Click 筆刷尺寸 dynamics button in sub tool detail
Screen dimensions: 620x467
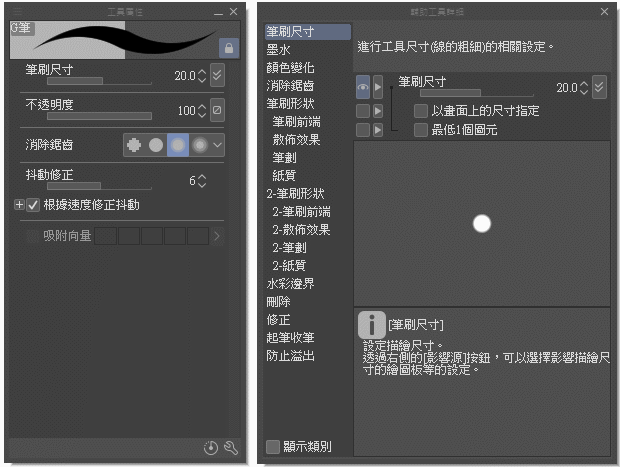click(x=599, y=87)
